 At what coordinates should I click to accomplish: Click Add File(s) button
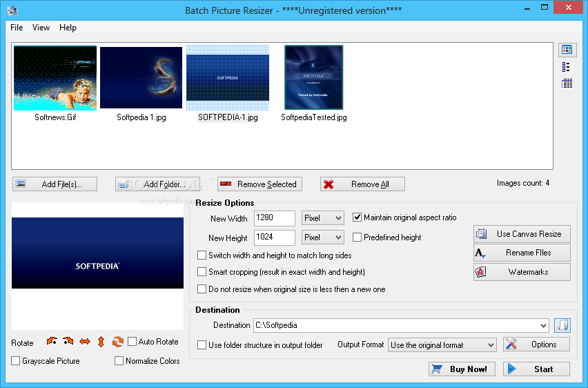(55, 184)
